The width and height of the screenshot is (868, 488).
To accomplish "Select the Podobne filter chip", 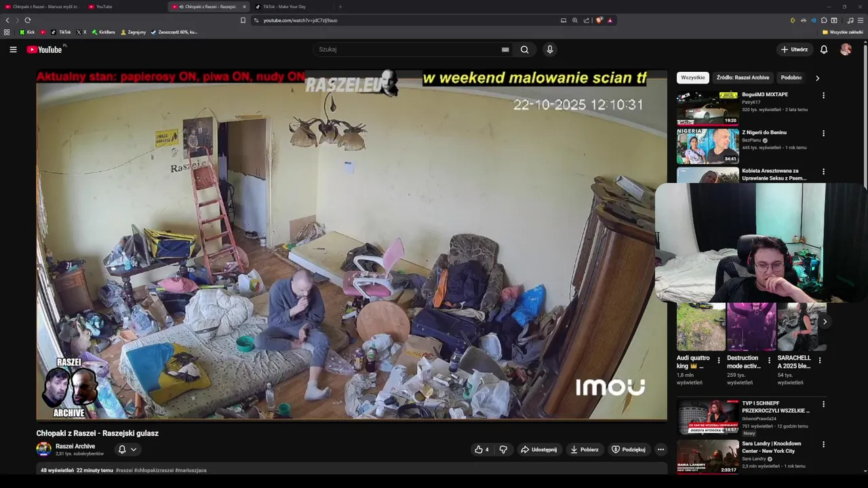I will point(791,78).
